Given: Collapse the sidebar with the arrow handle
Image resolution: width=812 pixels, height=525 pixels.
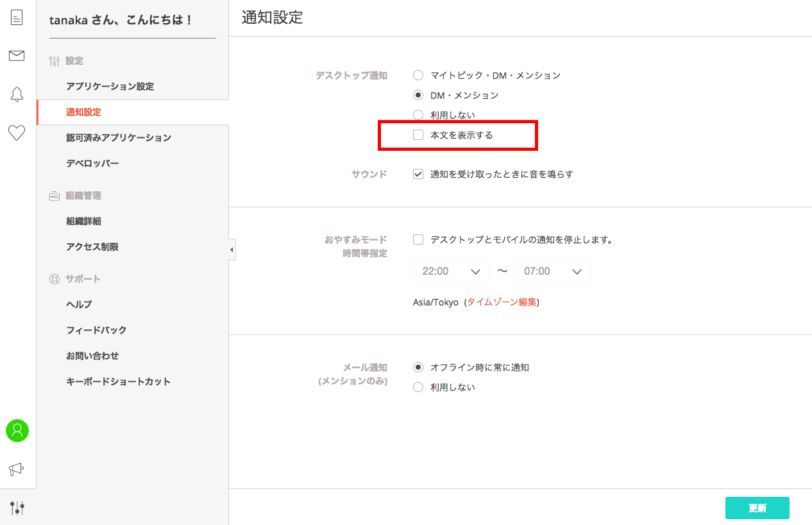Looking at the screenshot, I should (x=232, y=250).
